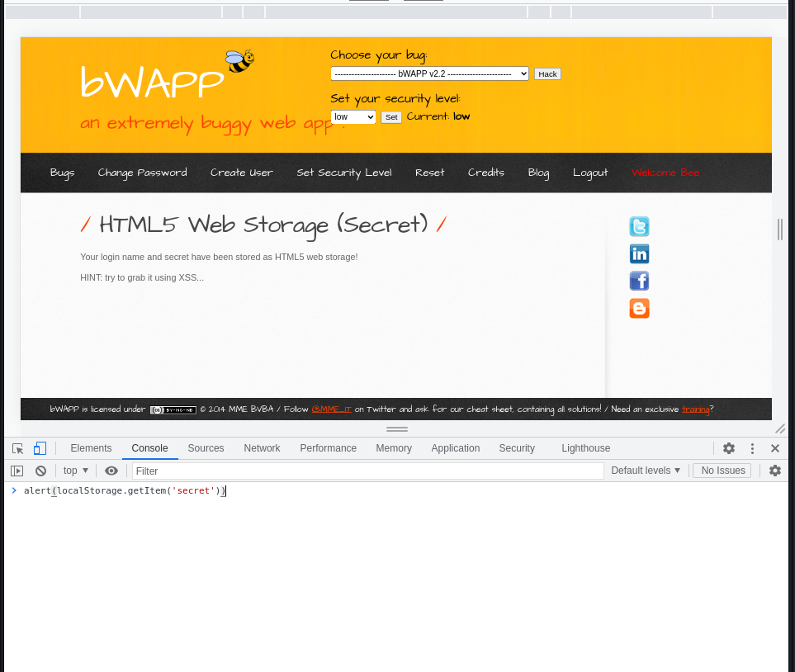Clear console with the clear icon
The height and width of the screenshot is (672, 795).
point(40,471)
